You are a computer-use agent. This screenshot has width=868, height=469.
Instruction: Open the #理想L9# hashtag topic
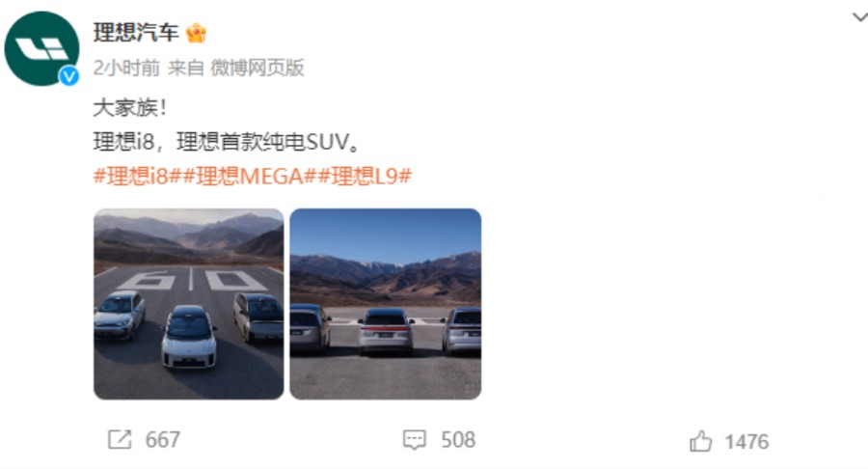(365, 176)
